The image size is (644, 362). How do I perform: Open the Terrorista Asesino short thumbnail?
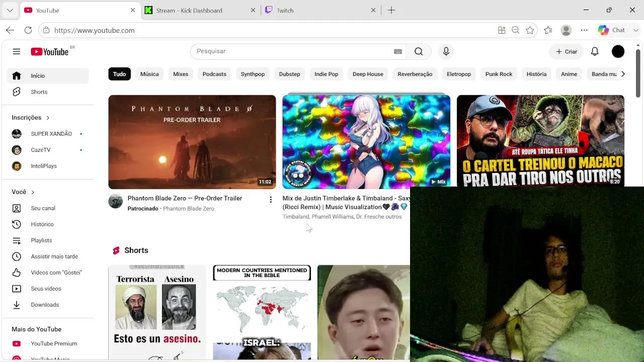(x=157, y=313)
